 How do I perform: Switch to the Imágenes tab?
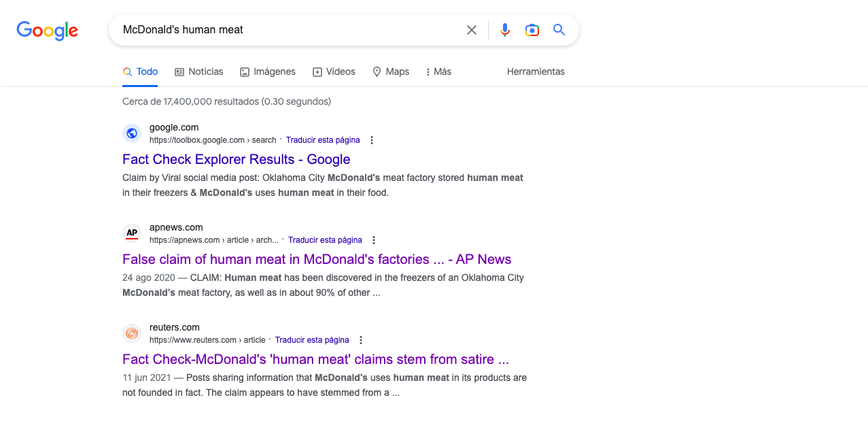[x=268, y=71]
